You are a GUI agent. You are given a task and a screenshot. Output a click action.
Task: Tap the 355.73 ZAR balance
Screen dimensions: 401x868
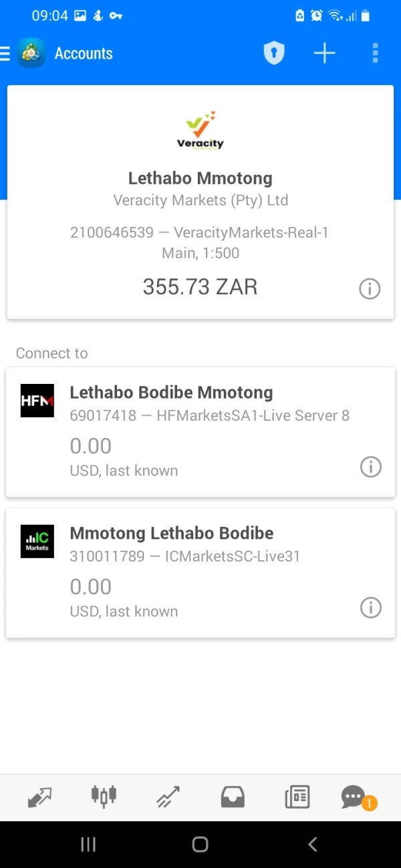click(x=200, y=287)
